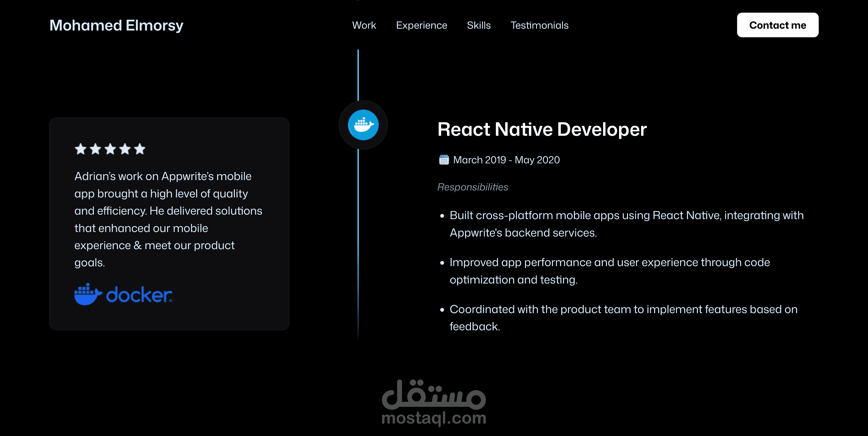Click the second rating star

(x=95, y=149)
